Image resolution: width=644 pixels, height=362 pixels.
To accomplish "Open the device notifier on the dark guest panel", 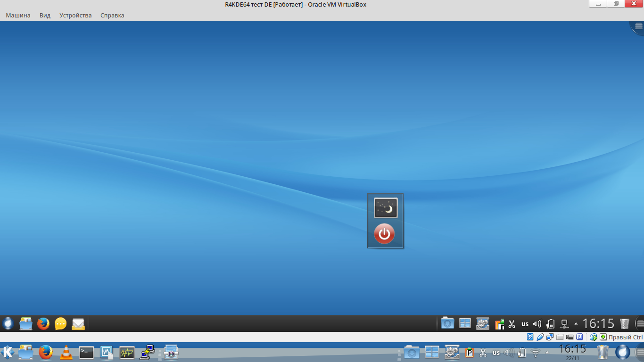I will 550,324.
